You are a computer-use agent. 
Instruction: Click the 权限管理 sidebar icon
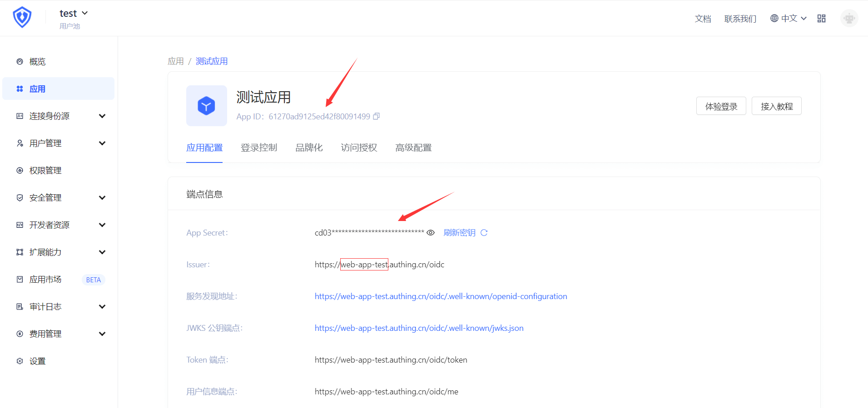tap(20, 171)
